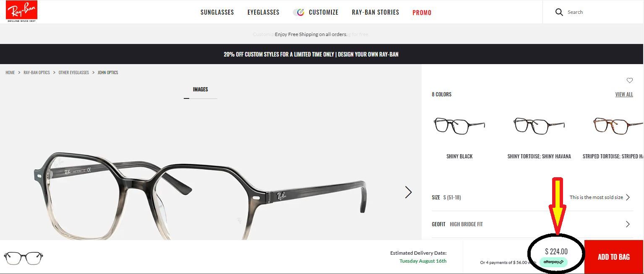Expand the Geofit High Bridge Fit row
This screenshot has height=274, width=644.
(532, 224)
